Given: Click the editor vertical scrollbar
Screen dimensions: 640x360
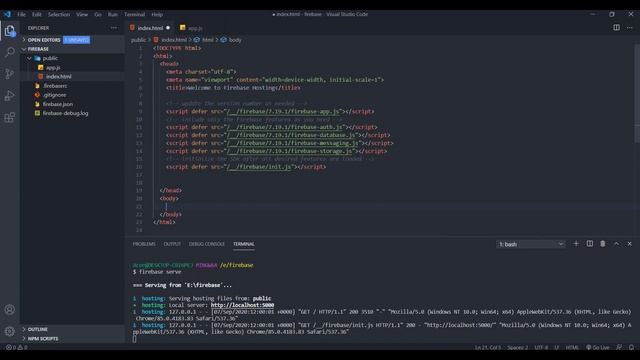Looking at the screenshot, I should [637, 94].
